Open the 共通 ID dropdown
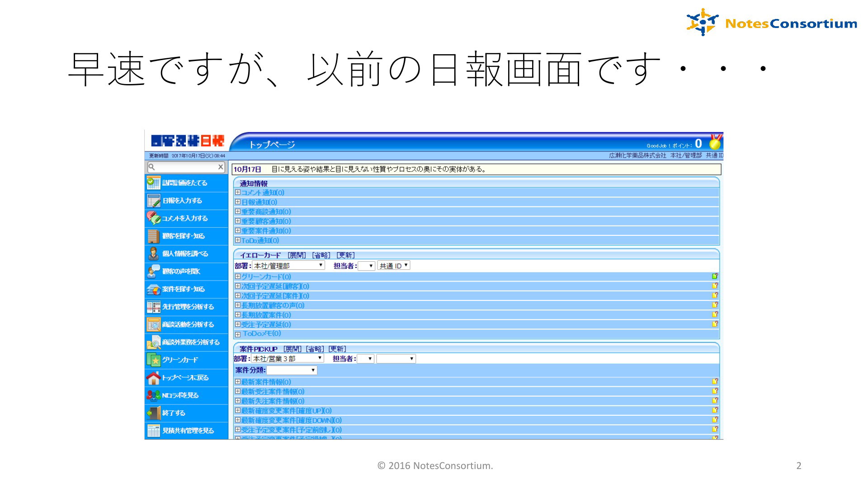The height and width of the screenshot is (488, 868). pyautogui.click(x=394, y=266)
